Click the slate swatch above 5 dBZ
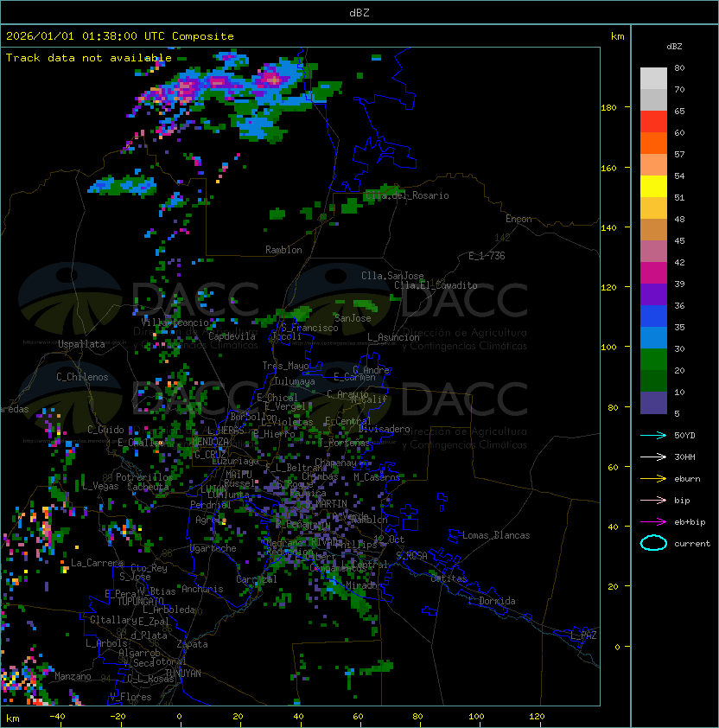 point(653,403)
